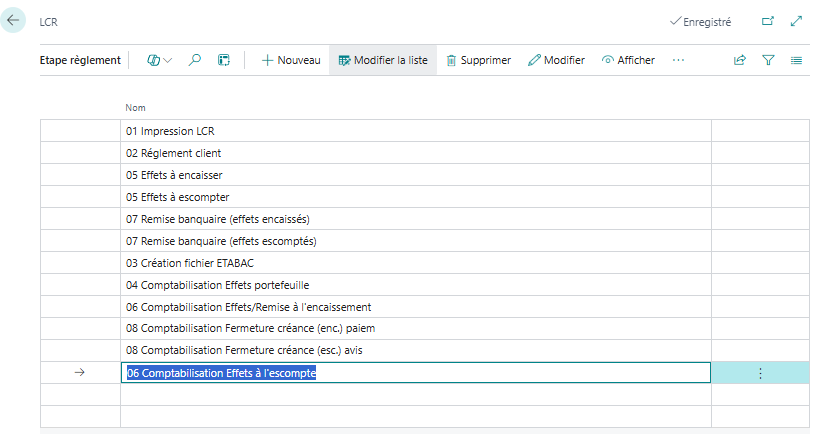This screenshot has width=817, height=434.
Task: Click Nouveau to add a step
Action: point(291,60)
